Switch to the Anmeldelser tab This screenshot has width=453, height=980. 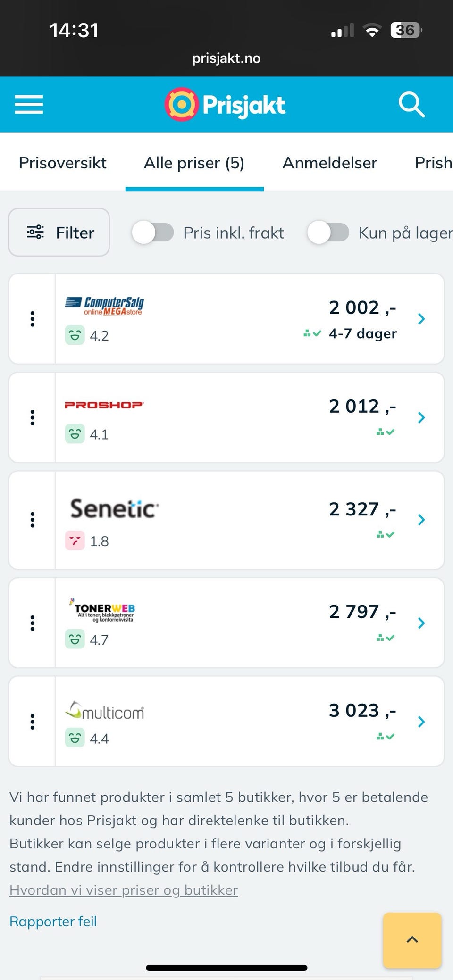point(329,163)
